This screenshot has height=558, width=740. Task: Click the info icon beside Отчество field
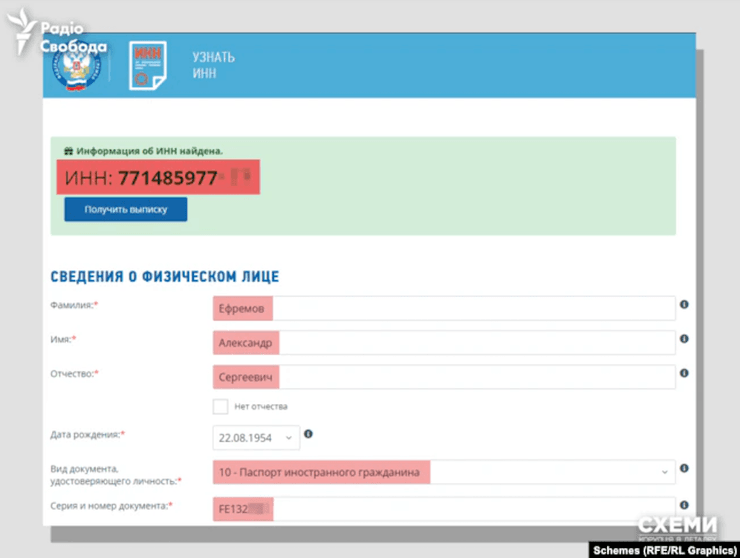684,373
